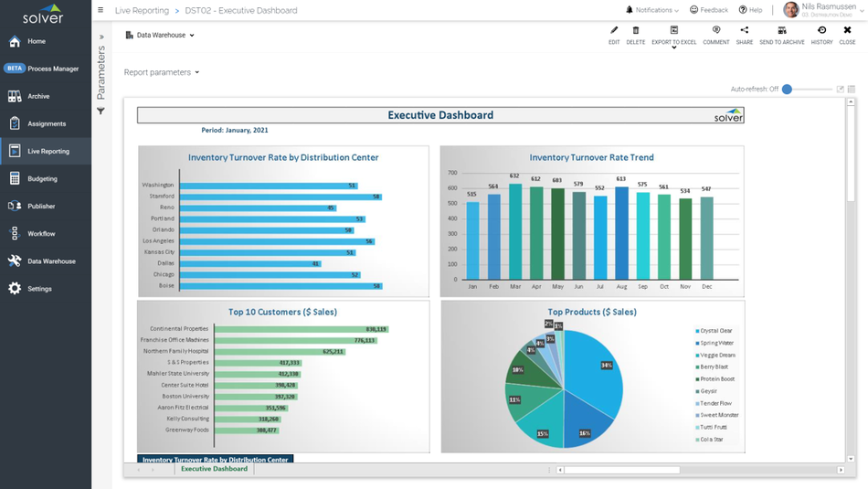Open Budgeting in the sidebar

click(x=42, y=179)
